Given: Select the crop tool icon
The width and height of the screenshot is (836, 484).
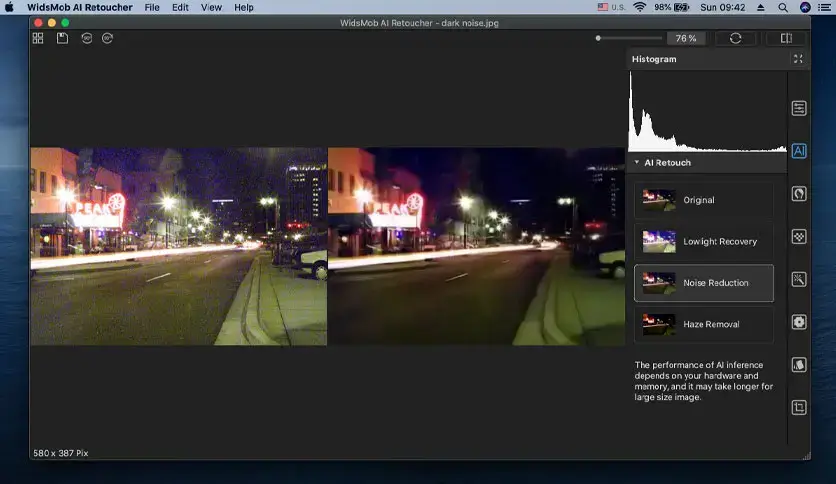Looking at the screenshot, I should (799, 407).
